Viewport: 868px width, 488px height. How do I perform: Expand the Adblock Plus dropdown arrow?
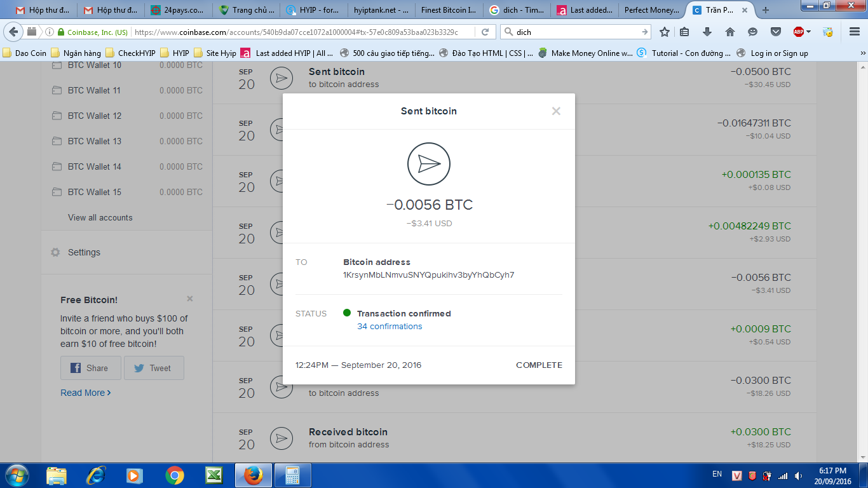pyautogui.click(x=809, y=32)
